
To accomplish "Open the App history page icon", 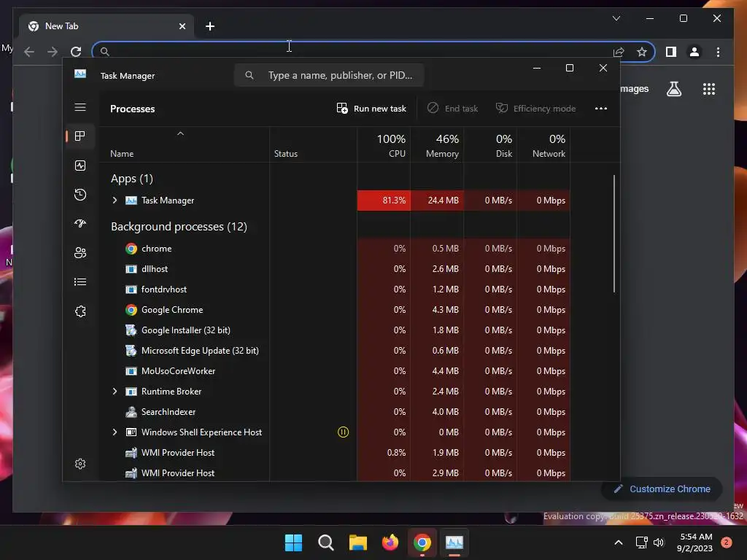I will coord(80,194).
